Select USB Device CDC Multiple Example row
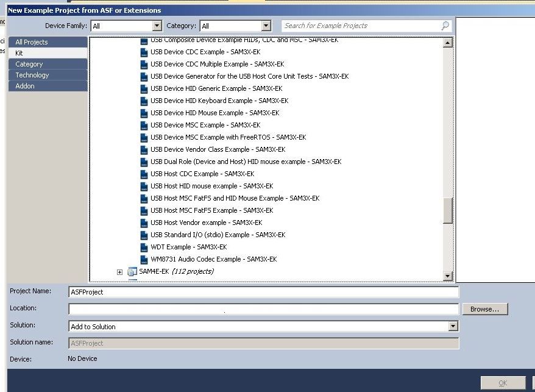The height and width of the screenshot is (392, 535). [x=218, y=64]
